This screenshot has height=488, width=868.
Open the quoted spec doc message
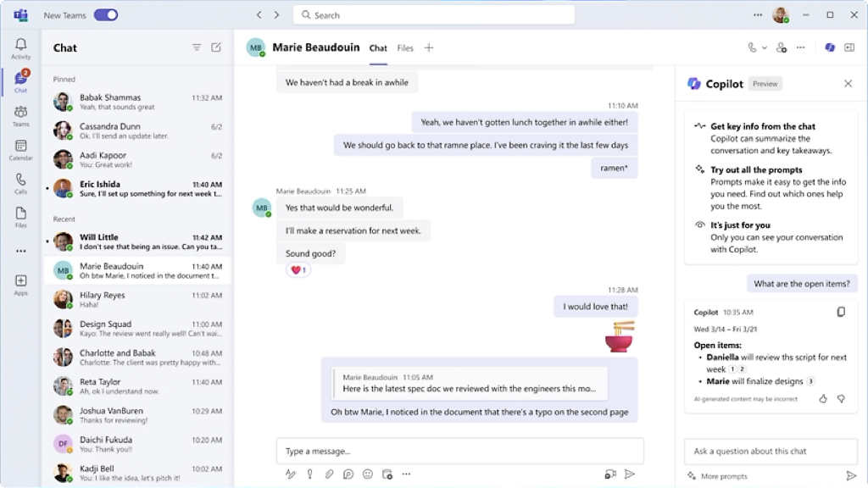[x=470, y=383]
